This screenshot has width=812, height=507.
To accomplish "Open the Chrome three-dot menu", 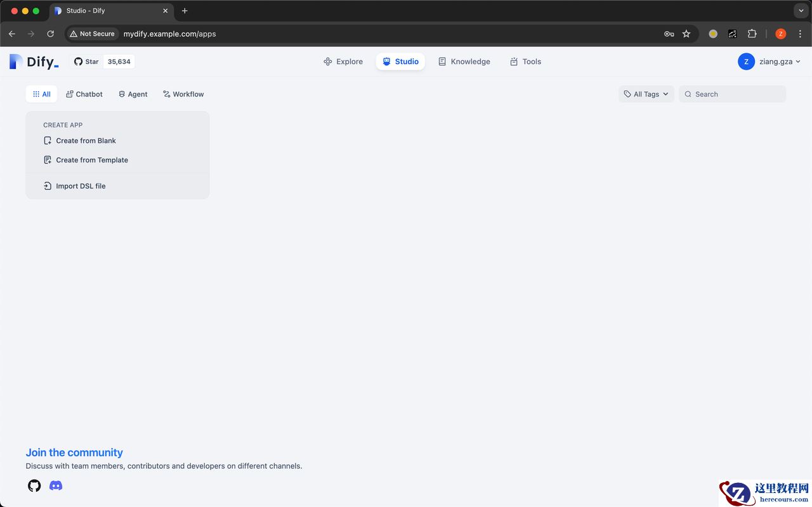I will click(x=801, y=34).
